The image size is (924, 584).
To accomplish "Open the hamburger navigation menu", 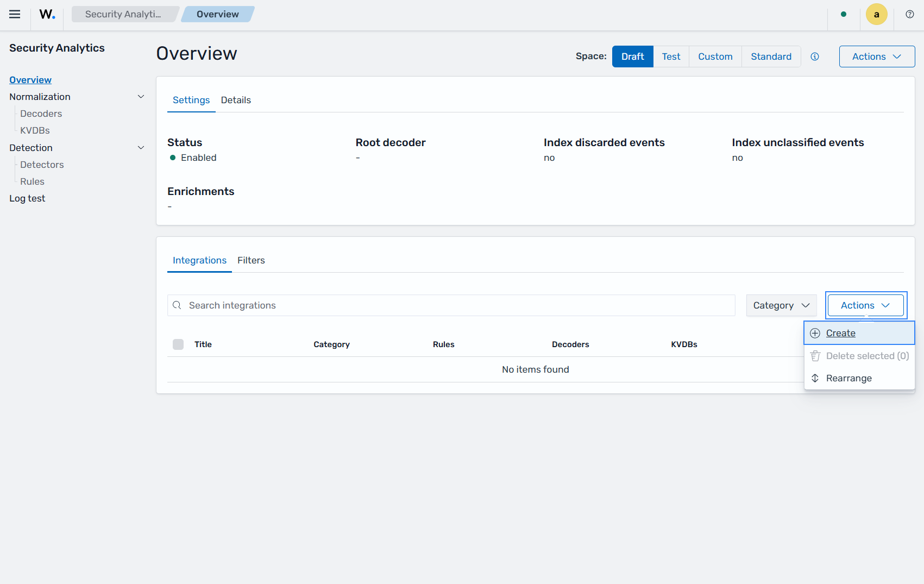I will click(x=15, y=14).
